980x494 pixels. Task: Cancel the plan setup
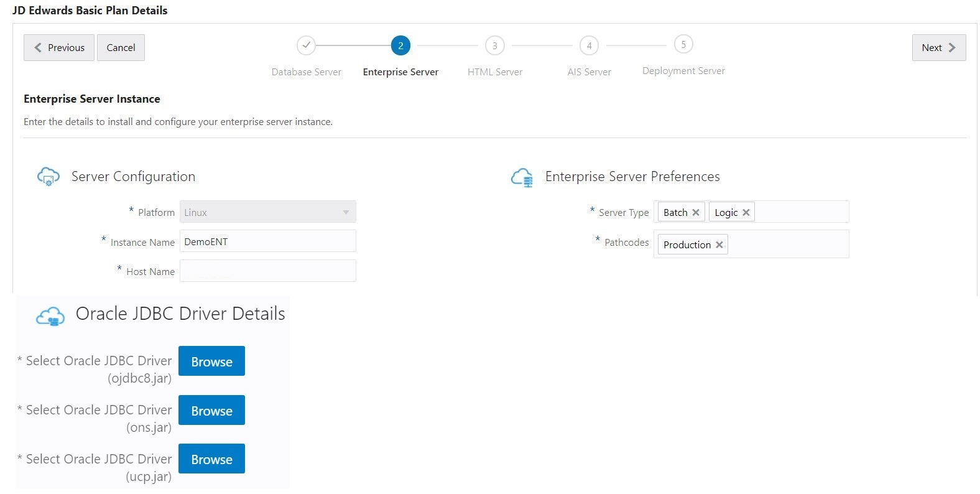pyautogui.click(x=121, y=47)
